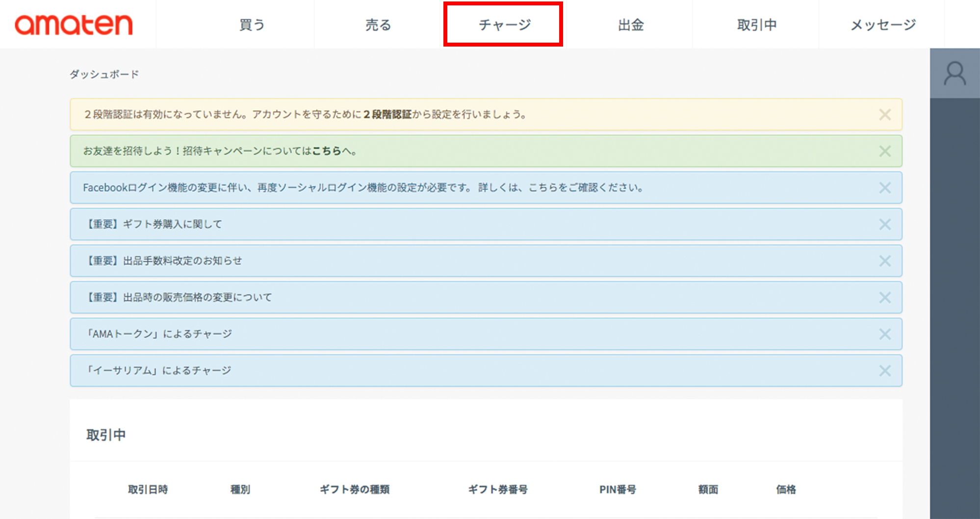Click the 種別 column header
This screenshot has height=519, width=980.
[240, 490]
